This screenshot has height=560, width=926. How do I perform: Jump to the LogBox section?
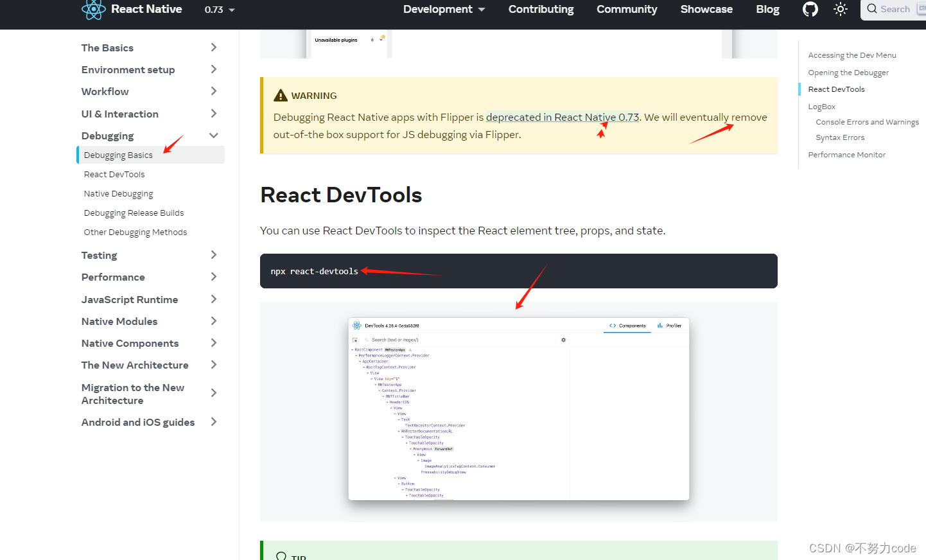coord(821,107)
